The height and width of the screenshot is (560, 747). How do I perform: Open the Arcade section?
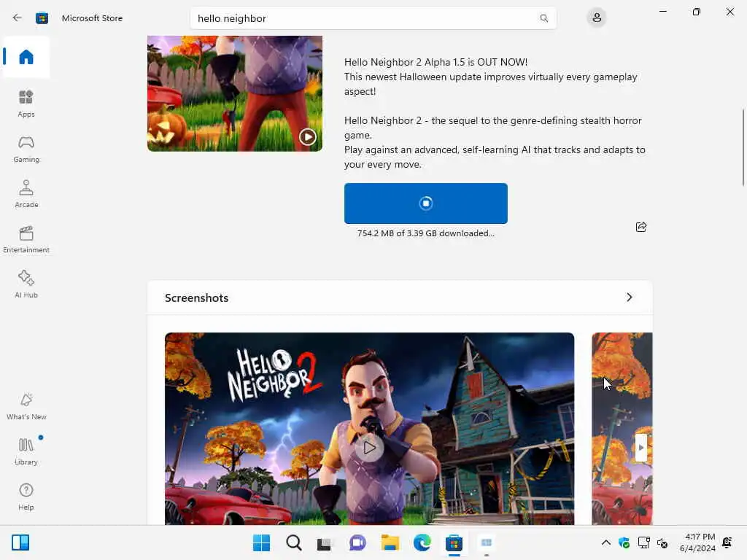(x=26, y=194)
